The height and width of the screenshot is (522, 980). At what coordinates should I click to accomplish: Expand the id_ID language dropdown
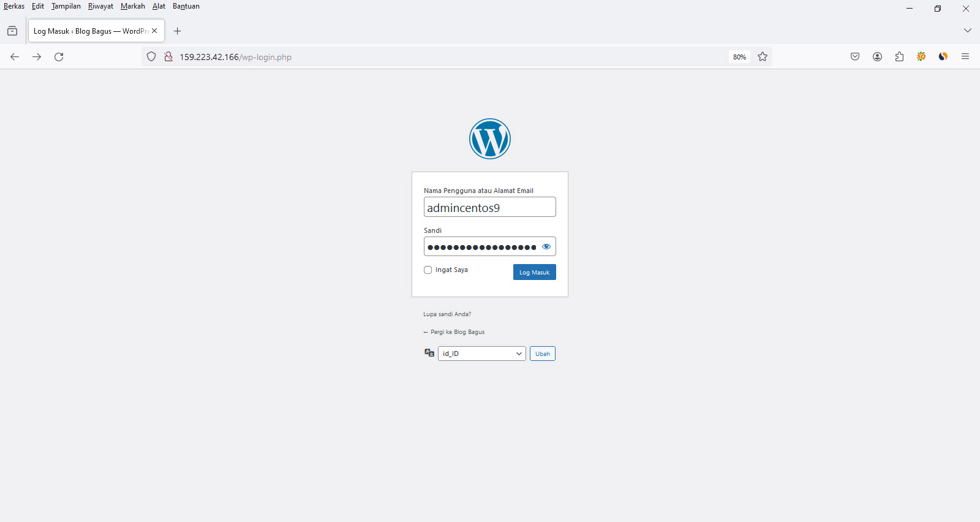point(481,354)
